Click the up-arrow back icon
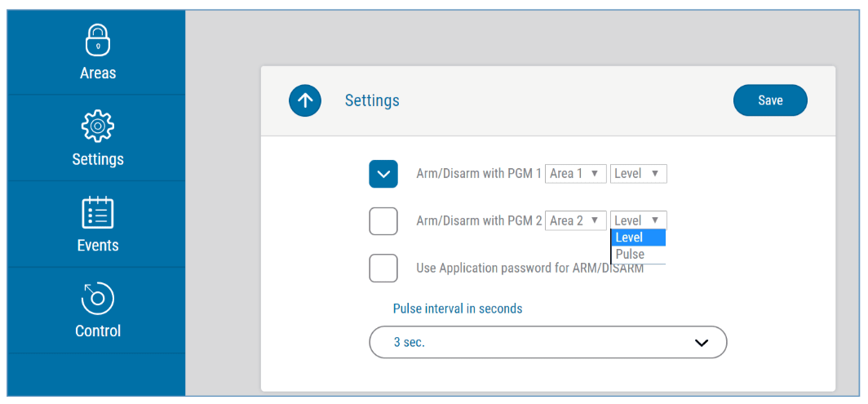The height and width of the screenshot is (404, 868). point(305,101)
